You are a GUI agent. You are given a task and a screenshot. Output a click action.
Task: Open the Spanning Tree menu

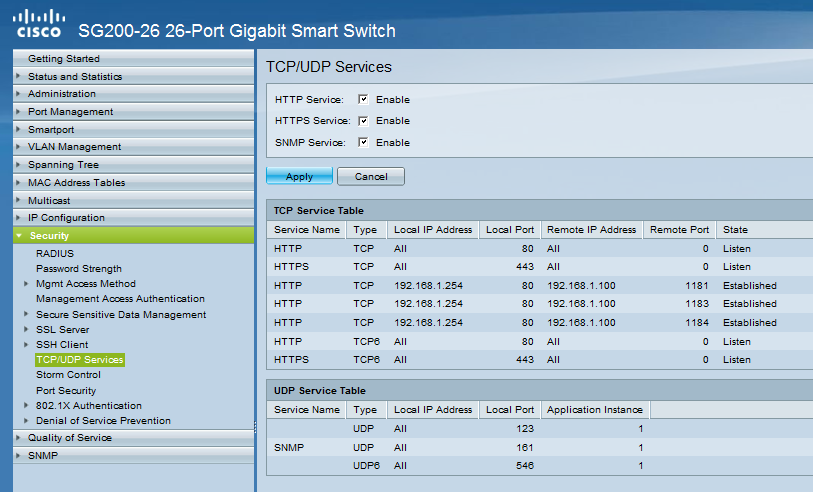133,164
